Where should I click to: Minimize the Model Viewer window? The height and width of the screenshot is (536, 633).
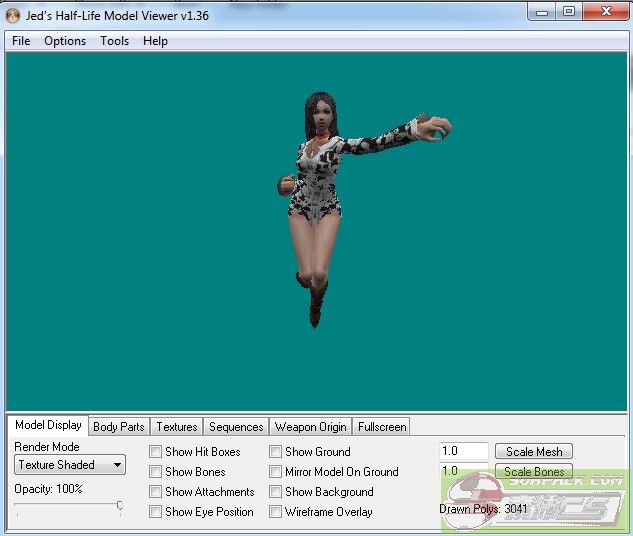(x=542, y=12)
